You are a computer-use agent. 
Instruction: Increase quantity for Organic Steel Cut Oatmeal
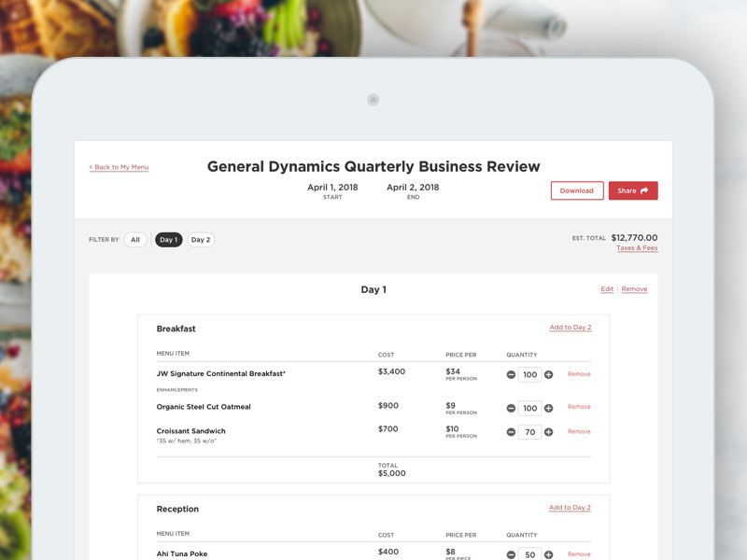coord(549,408)
